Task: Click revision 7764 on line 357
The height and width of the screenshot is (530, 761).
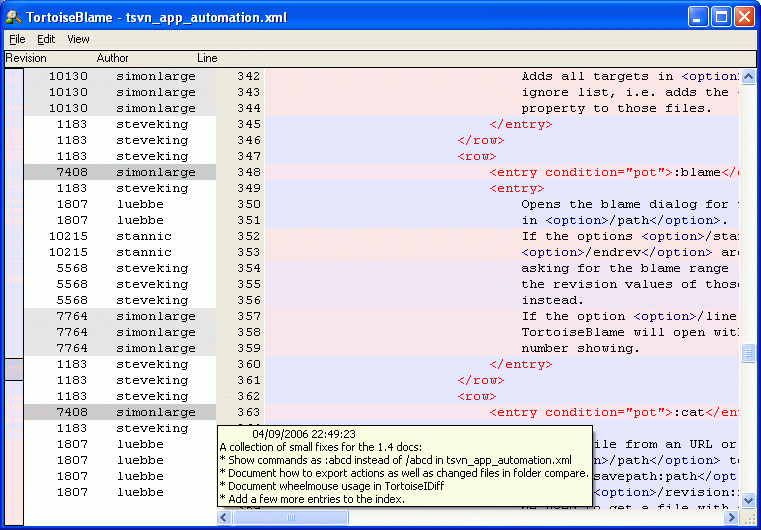Action: [72, 316]
